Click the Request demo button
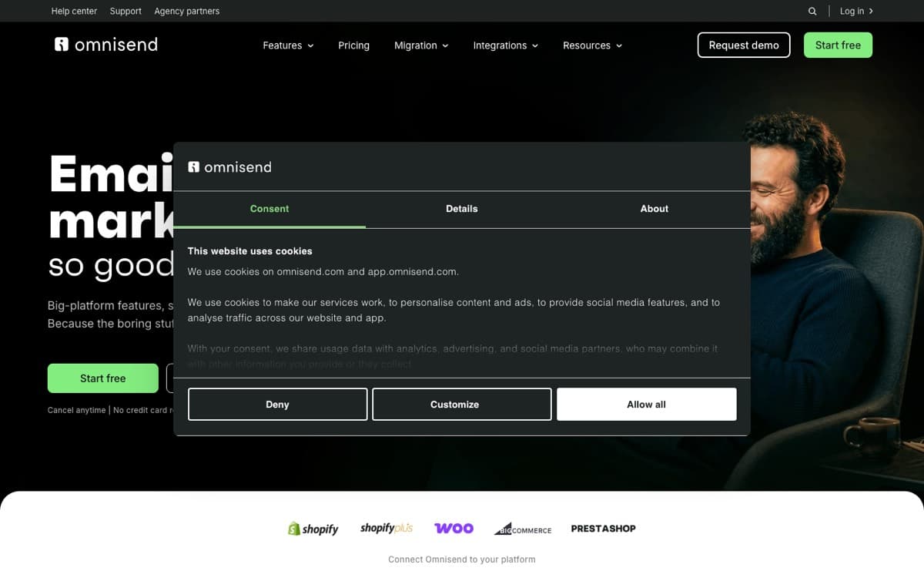The height and width of the screenshot is (578, 924). [x=744, y=45]
